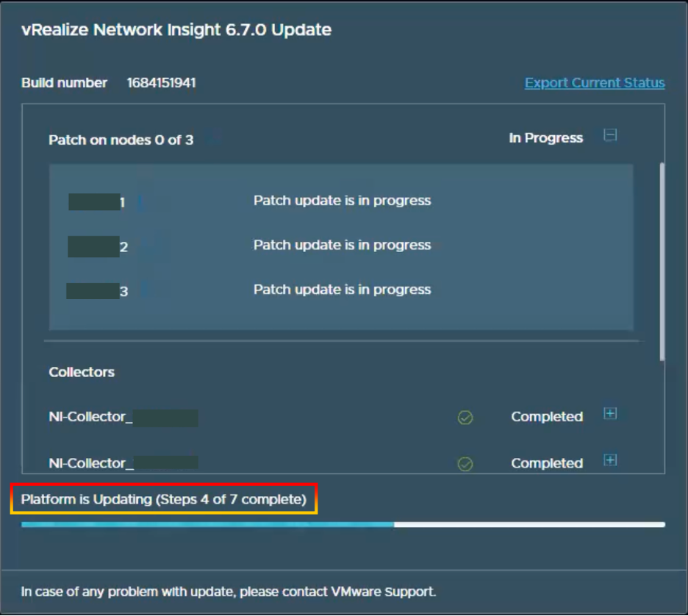Image resolution: width=688 pixels, height=616 pixels.
Task: Click the vRealize Network Insight 6.7.0 Update title
Action: 176,30
